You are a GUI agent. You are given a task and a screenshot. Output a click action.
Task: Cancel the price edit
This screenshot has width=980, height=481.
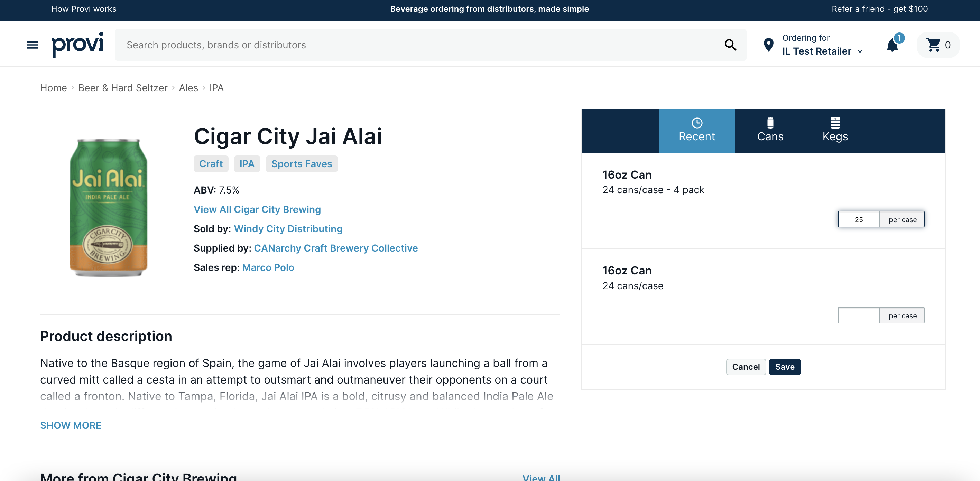746,367
